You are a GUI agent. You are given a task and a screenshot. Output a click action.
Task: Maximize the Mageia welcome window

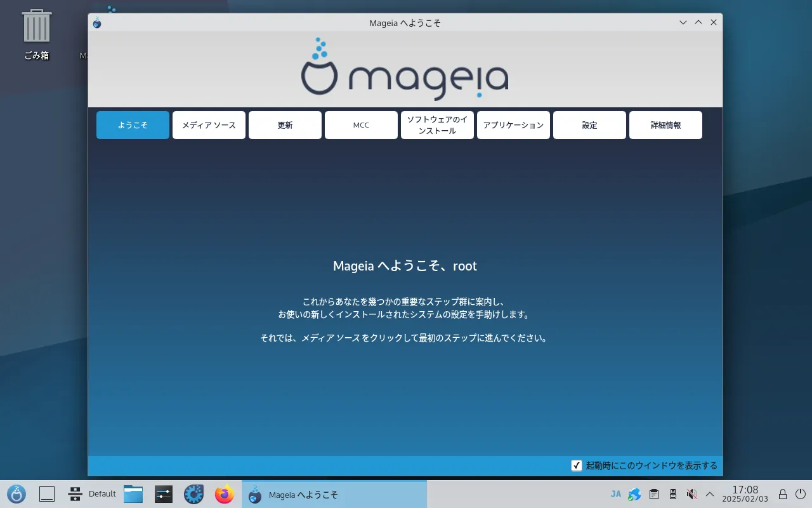point(698,22)
